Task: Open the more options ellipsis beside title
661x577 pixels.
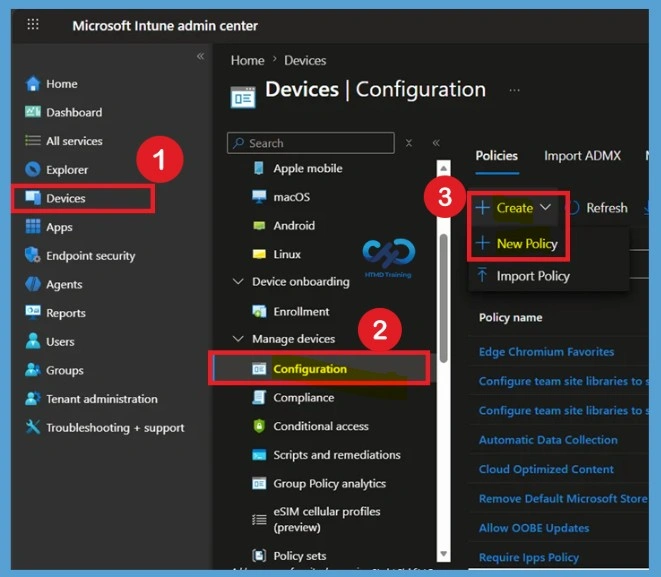Action: tap(514, 90)
